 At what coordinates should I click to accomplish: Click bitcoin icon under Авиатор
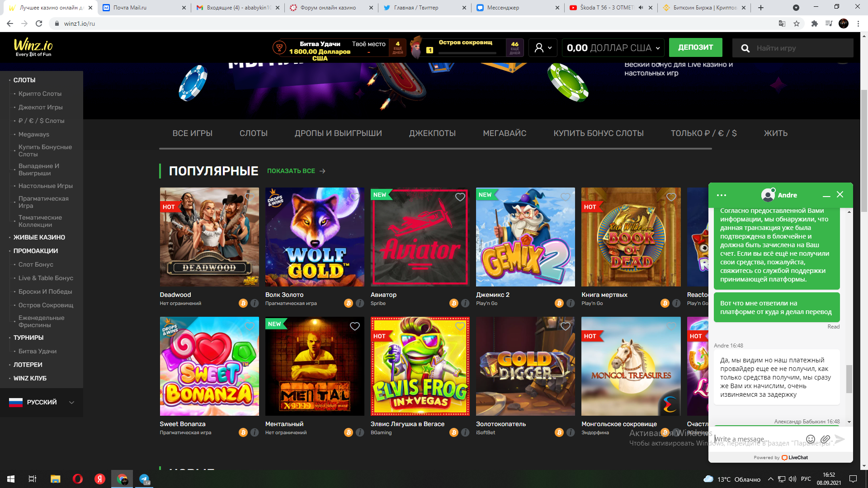(x=454, y=303)
